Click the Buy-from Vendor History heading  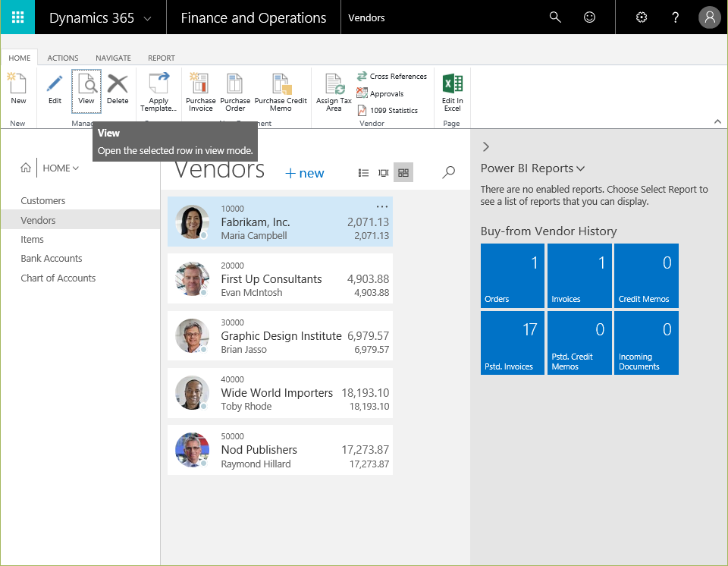click(548, 231)
